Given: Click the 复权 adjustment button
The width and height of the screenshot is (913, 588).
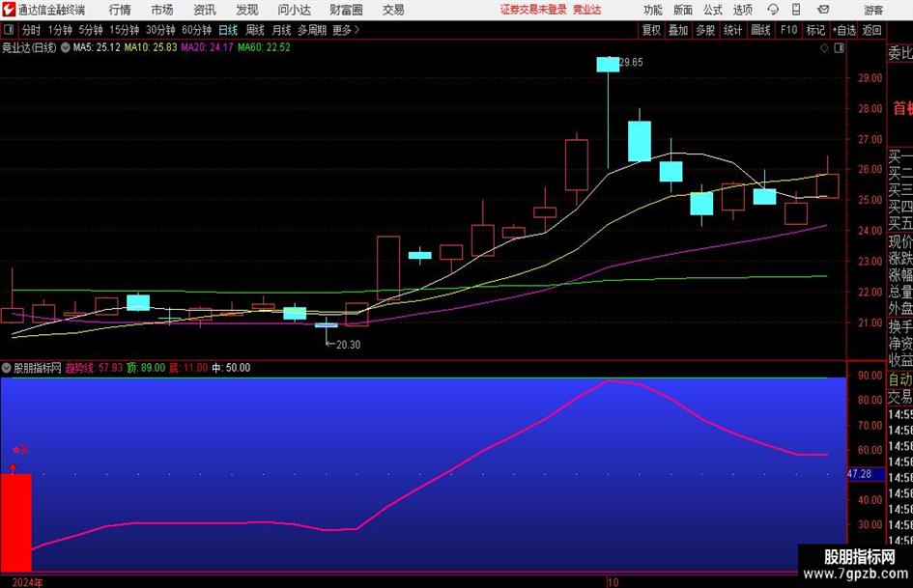Looking at the screenshot, I should (651, 30).
